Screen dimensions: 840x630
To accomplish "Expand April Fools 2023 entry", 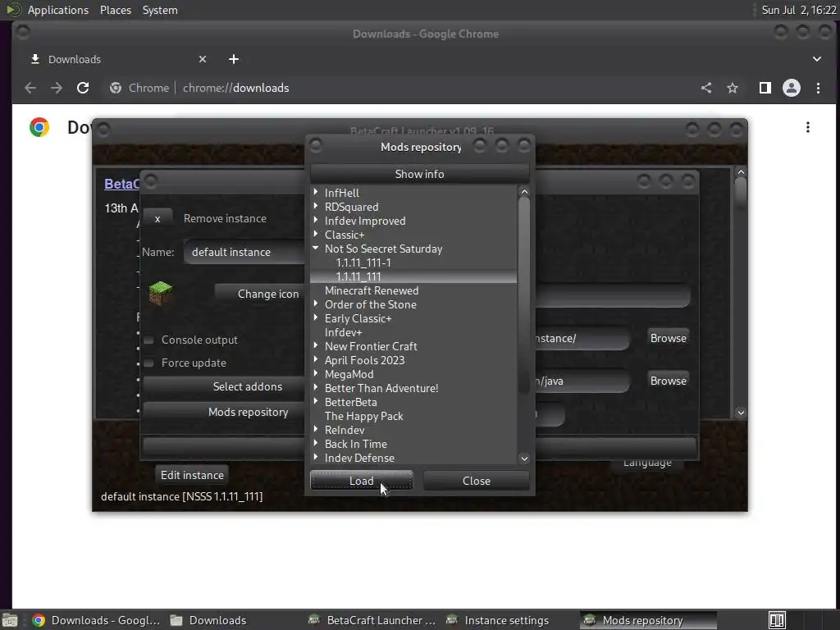I will (316, 359).
